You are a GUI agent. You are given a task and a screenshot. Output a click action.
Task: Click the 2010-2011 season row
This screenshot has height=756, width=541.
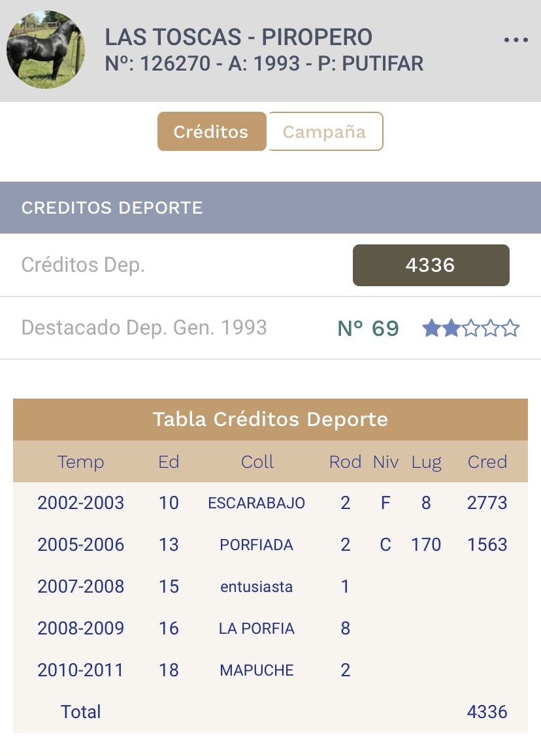pos(270,670)
